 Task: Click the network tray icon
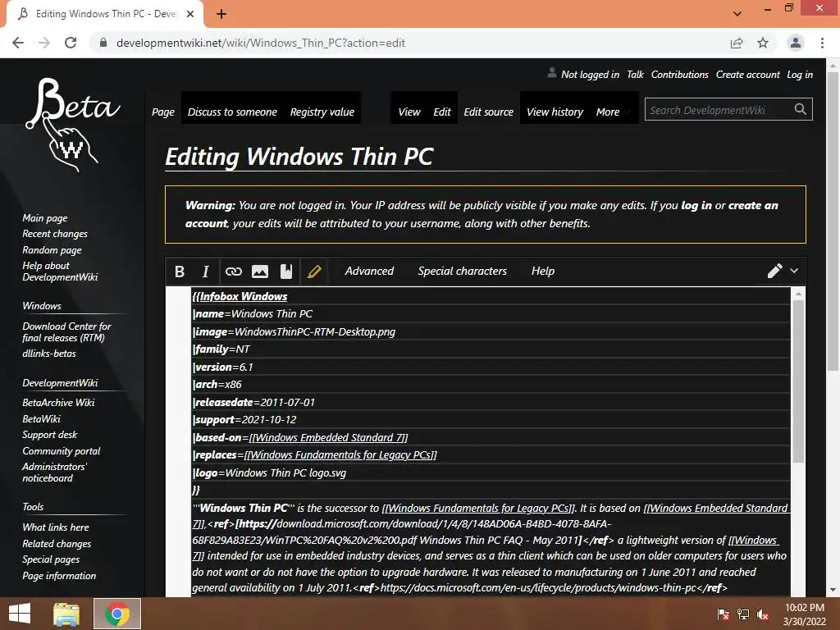(743, 614)
